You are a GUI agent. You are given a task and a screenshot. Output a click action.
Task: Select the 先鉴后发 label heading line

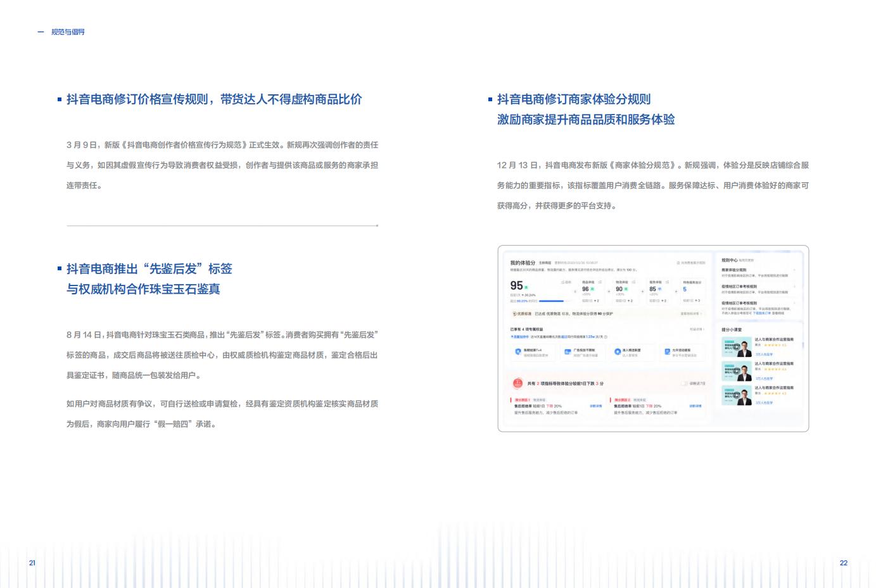149,269
